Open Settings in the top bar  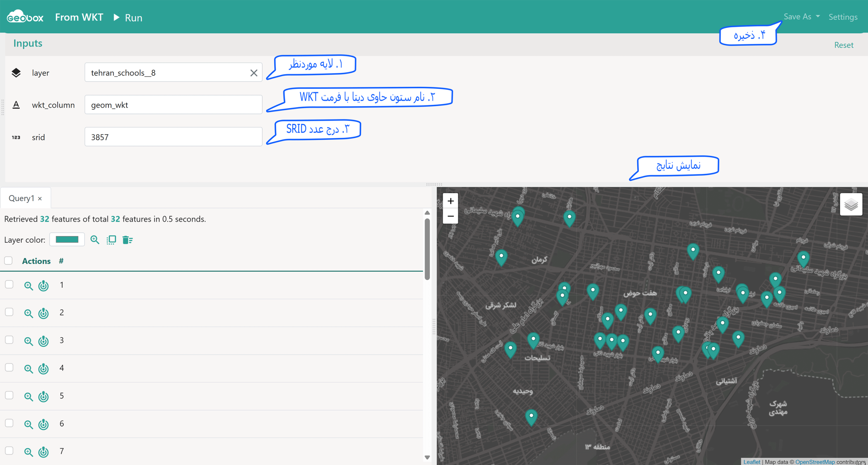point(843,17)
